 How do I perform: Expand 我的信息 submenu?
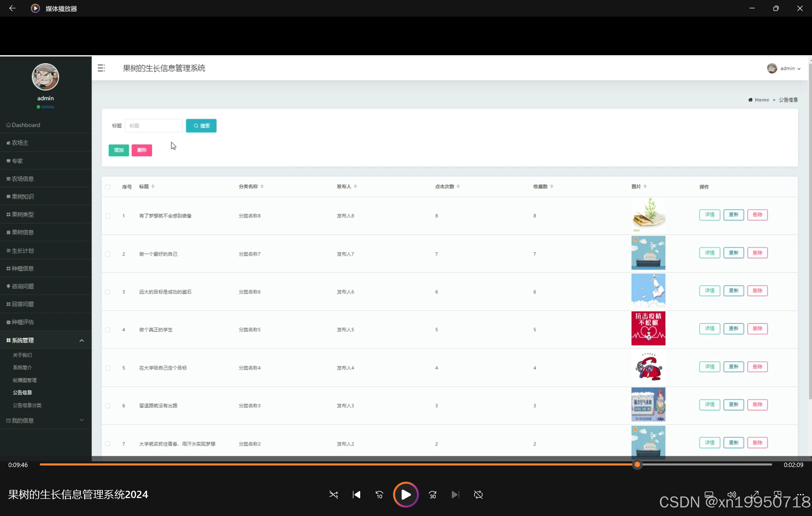pyautogui.click(x=46, y=420)
